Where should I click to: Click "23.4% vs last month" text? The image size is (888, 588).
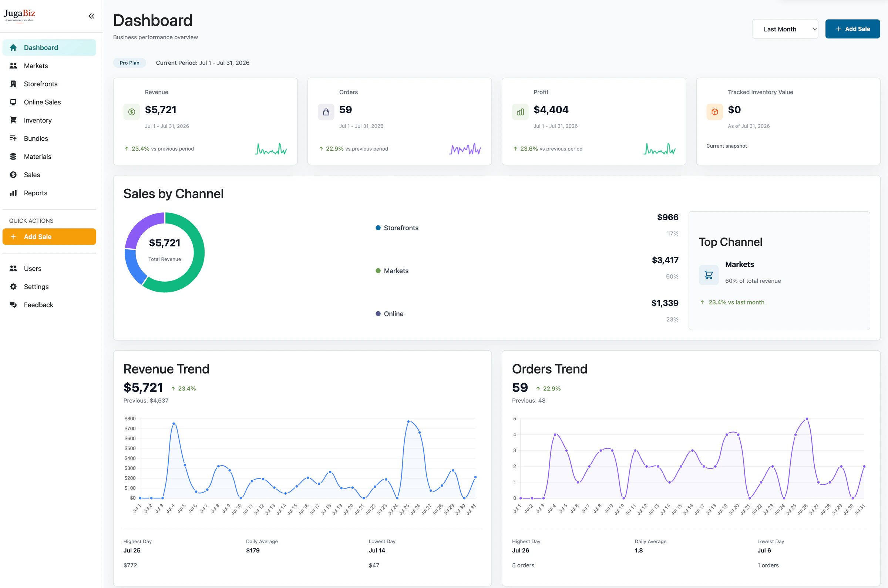pos(736,302)
